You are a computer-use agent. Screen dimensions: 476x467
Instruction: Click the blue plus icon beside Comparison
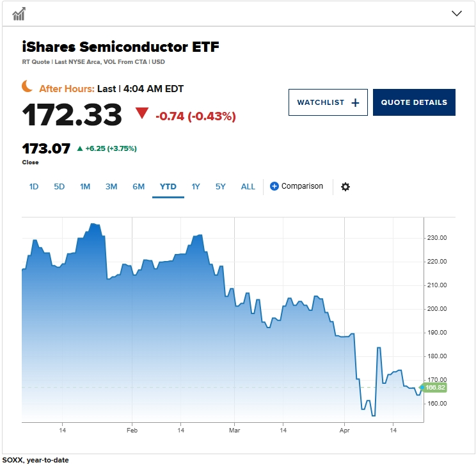click(274, 186)
